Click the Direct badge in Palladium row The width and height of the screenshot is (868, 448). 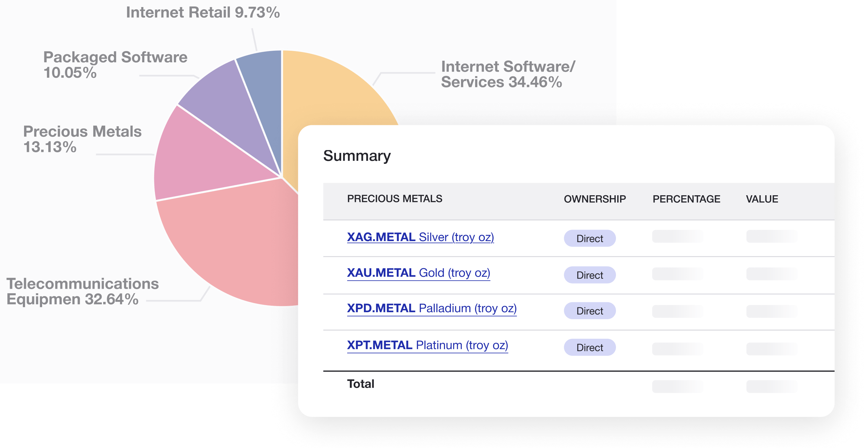(x=589, y=311)
